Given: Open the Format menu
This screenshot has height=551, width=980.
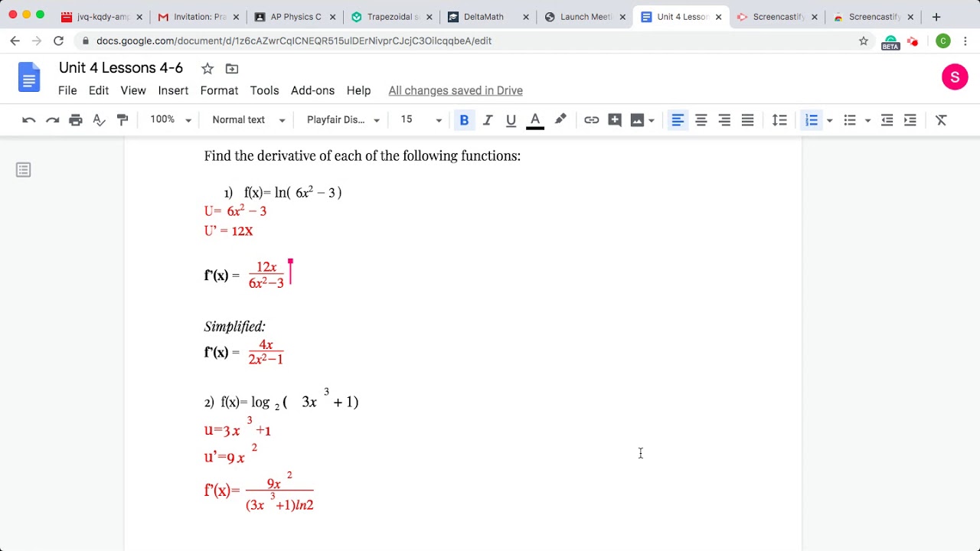Looking at the screenshot, I should [x=219, y=90].
